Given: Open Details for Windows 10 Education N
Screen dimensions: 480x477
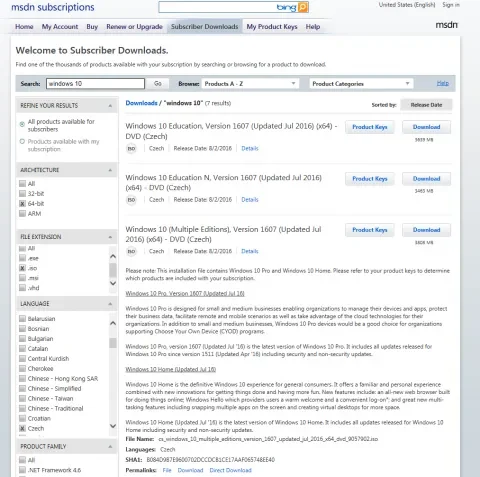Looking at the screenshot, I should pyautogui.click(x=250, y=200).
